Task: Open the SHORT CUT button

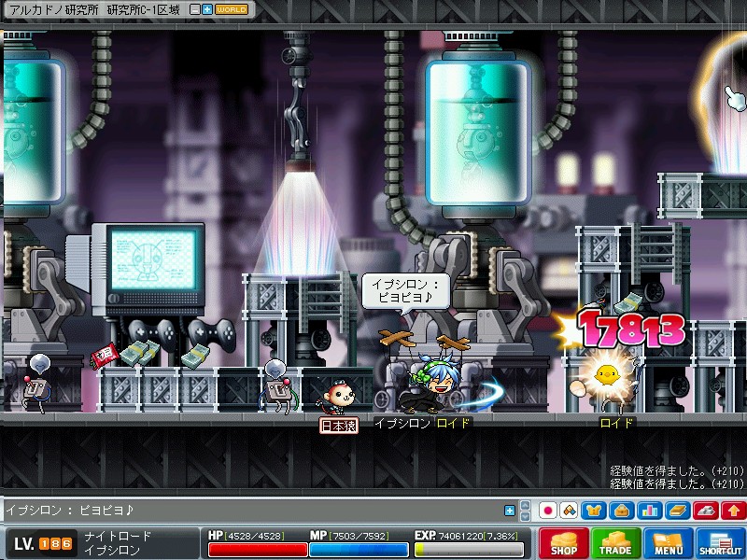Action: pos(720,543)
